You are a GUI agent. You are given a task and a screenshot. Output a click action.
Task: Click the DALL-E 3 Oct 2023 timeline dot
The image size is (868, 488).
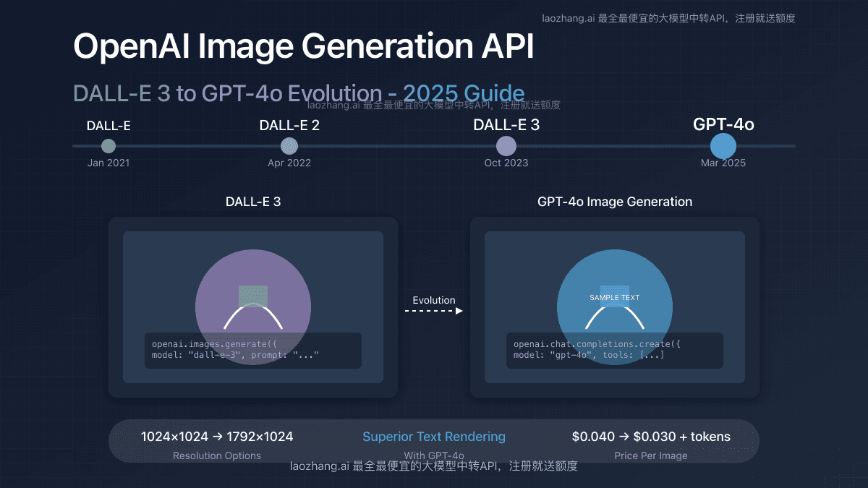click(x=506, y=146)
